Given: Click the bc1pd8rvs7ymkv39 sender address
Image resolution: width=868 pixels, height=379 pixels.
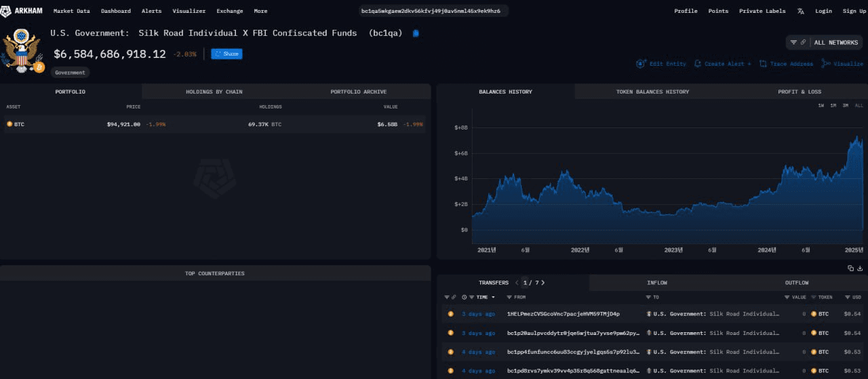Looking at the screenshot, I should (x=573, y=371).
